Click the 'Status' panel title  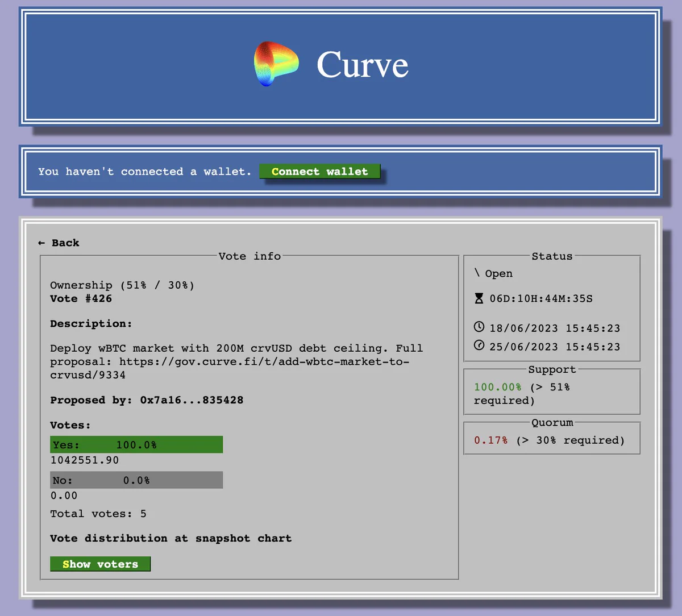[552, 256]
